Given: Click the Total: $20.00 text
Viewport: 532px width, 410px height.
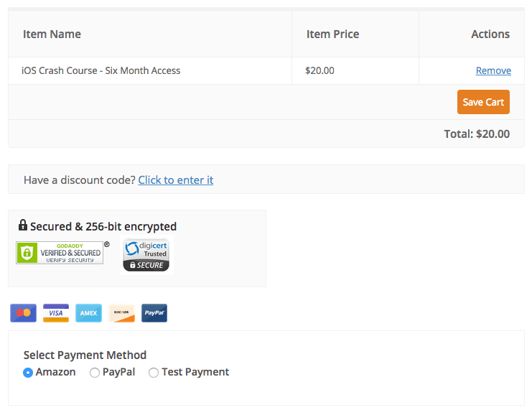Looking at the screenshot, I should [477, 134].
